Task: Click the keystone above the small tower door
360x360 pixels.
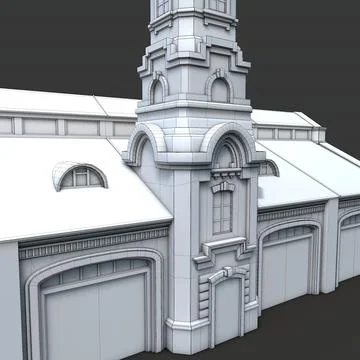Action: 228,271
